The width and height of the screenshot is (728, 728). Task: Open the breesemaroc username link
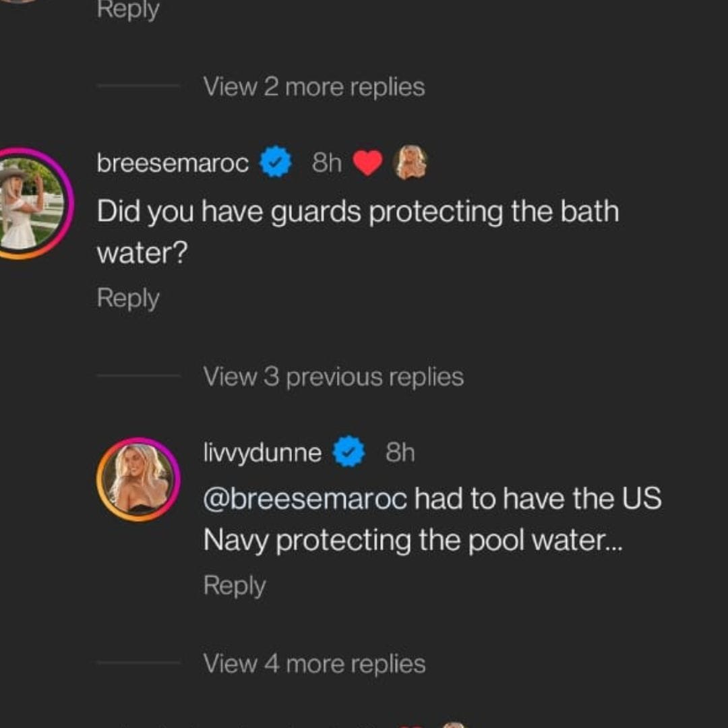pos(173,163)
